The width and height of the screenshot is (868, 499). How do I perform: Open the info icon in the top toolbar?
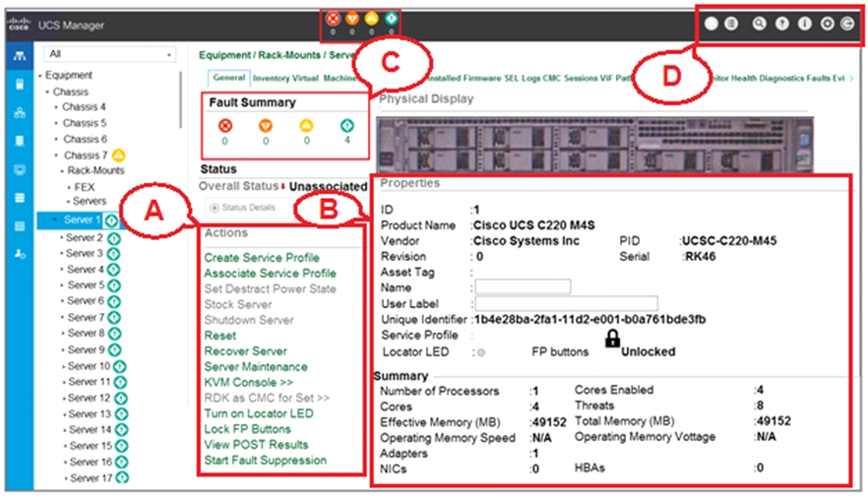tap(803, 25)
